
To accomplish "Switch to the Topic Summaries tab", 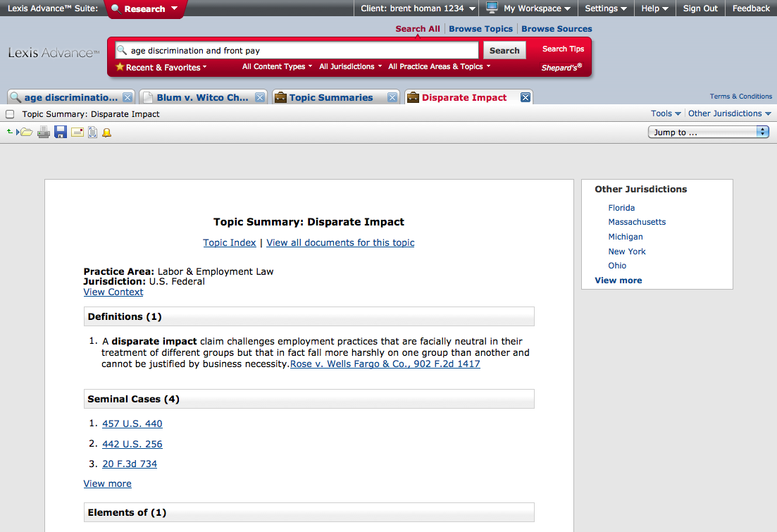I will [331, 98].
